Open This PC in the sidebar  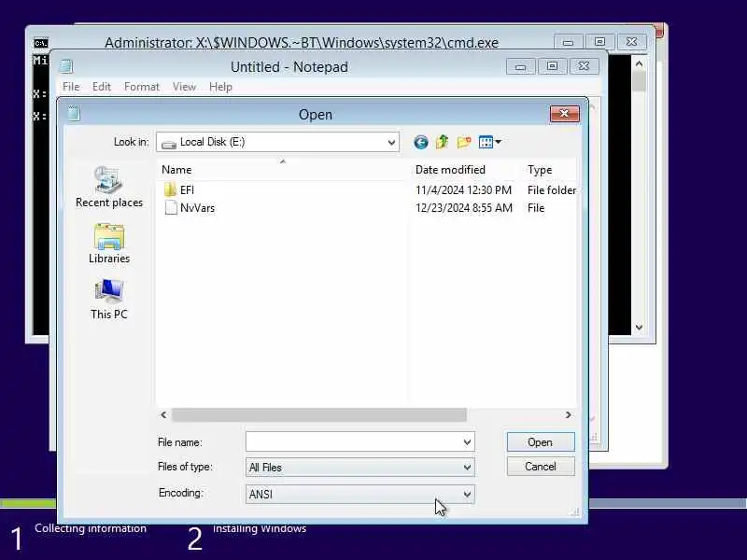(109, 299)
